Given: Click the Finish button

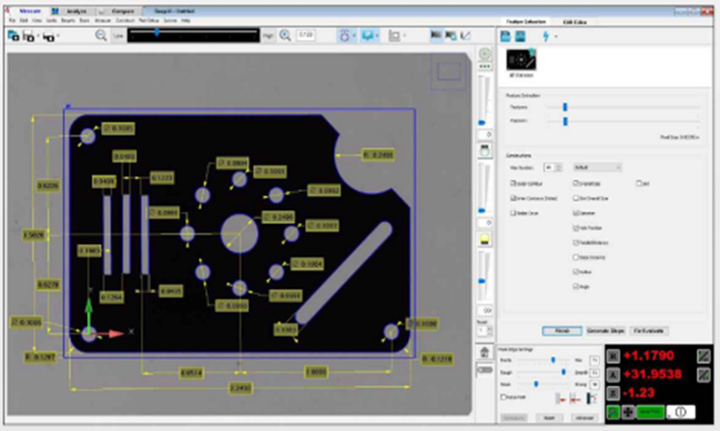Looking at the screenshot, I should point(562,330).
